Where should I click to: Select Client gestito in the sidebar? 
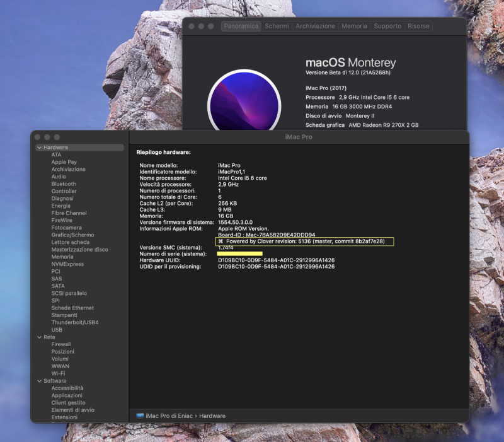pyautogui.click(x=69, y=403)
